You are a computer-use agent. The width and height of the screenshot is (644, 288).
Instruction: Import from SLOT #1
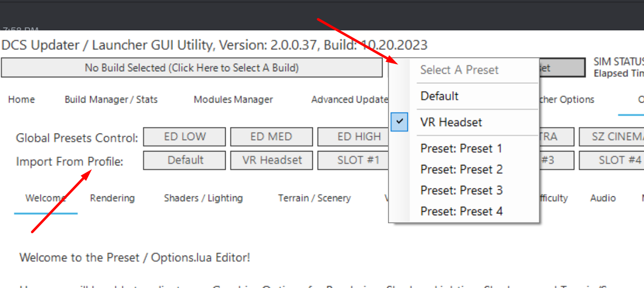[x=353, y=160]
